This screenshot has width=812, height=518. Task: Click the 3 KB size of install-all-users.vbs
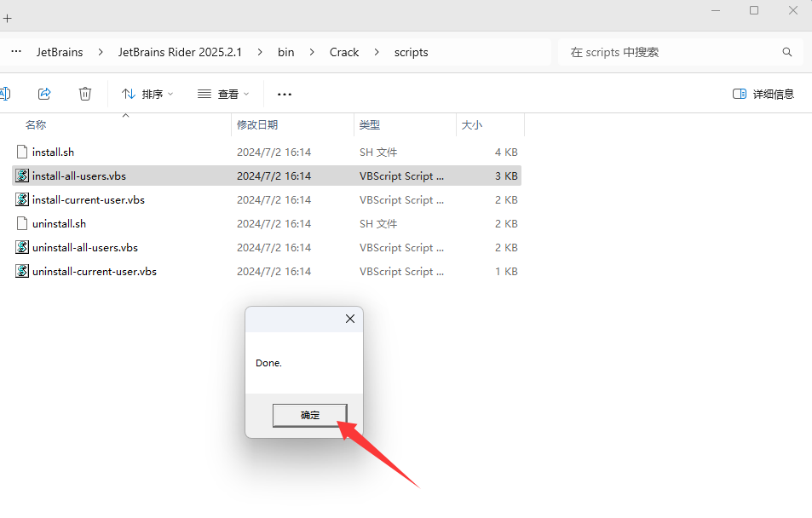point(506,176)
